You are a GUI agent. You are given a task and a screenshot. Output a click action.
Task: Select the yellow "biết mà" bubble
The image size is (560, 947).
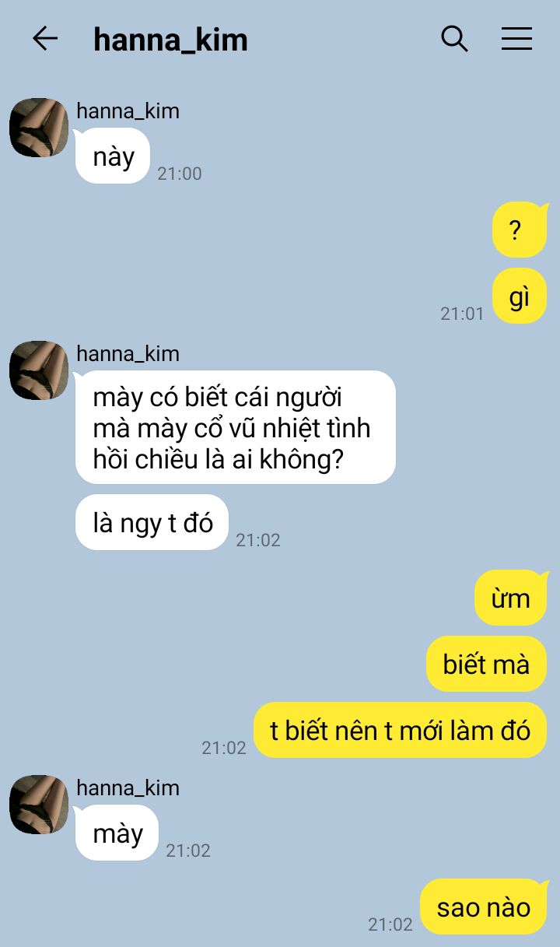click(487, 664)
